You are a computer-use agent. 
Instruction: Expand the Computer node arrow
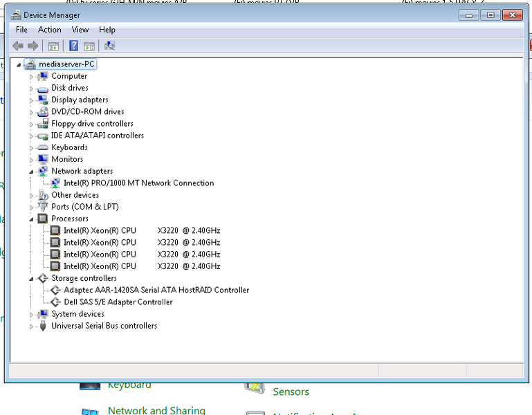[x=31, y=77]
